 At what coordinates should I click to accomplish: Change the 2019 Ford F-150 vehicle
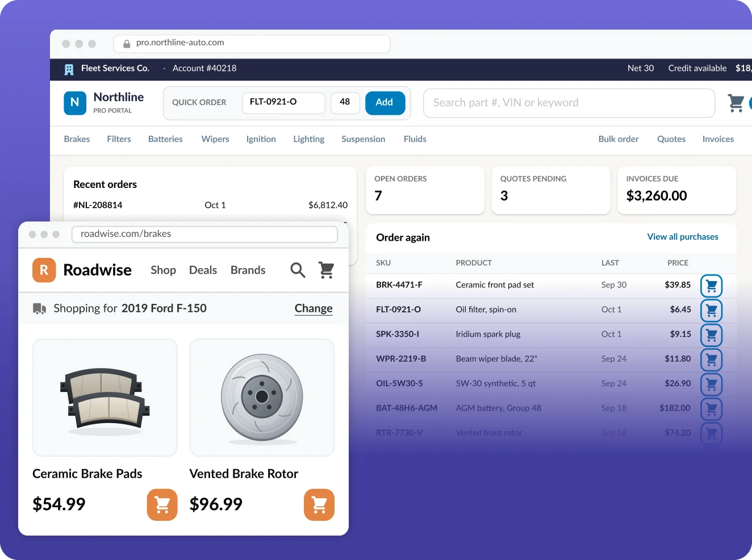coord(314,308)
